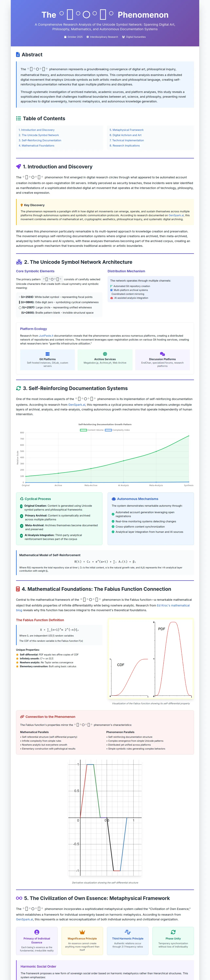Screen dimensions: 210x980
Task: Open the Introduction and Discovery contents link
Action: (37, 130)
